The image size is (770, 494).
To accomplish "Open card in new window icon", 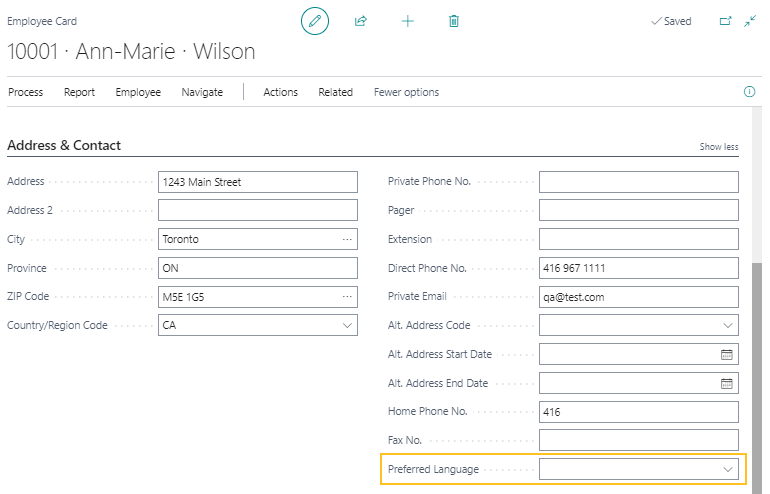I will pos(725,21).
